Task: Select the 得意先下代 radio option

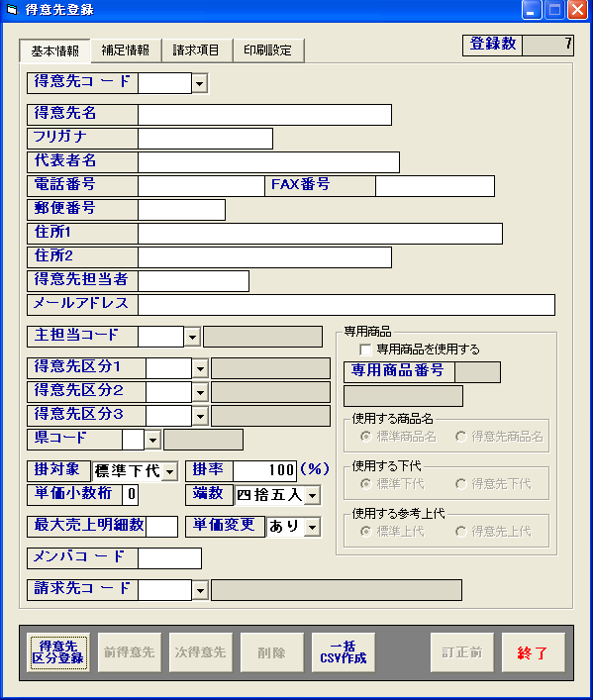Action: [460, 484]
